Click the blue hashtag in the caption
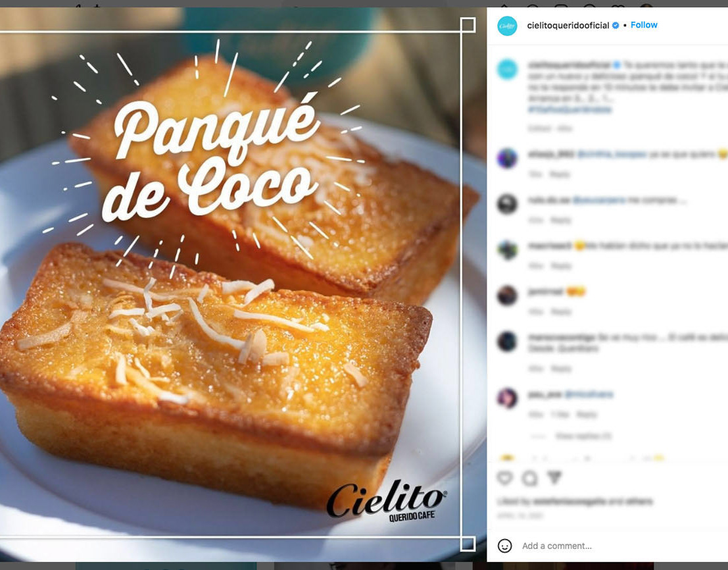The height and width of the screenshot is (570, 728). [x=570, y=110]
